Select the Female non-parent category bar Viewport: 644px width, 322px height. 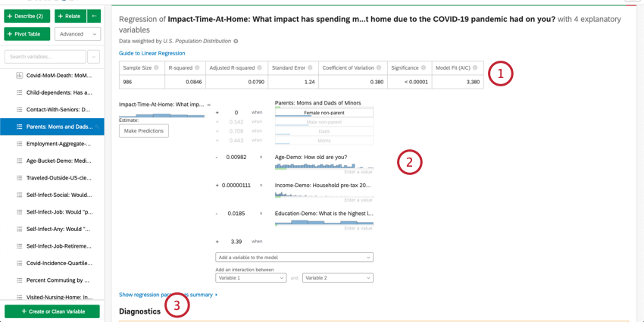pyautogui.click(x=324, y=113)
